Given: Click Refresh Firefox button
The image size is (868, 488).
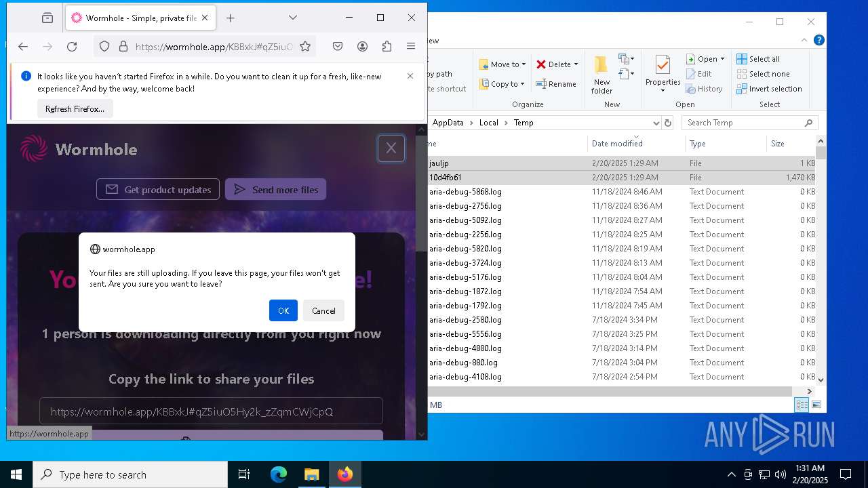Looking at the screenshot, I should pos(75,108).
